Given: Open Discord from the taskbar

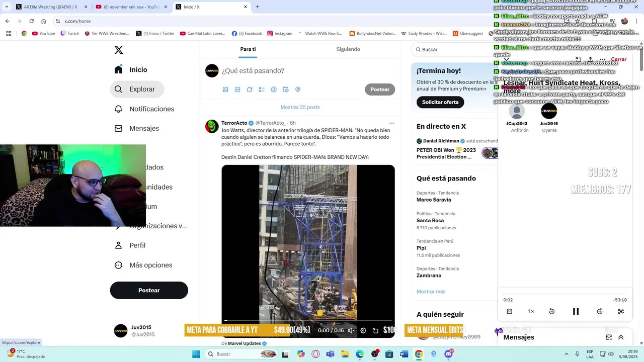Looking at the screenshot, I should [x=448, y=354].
